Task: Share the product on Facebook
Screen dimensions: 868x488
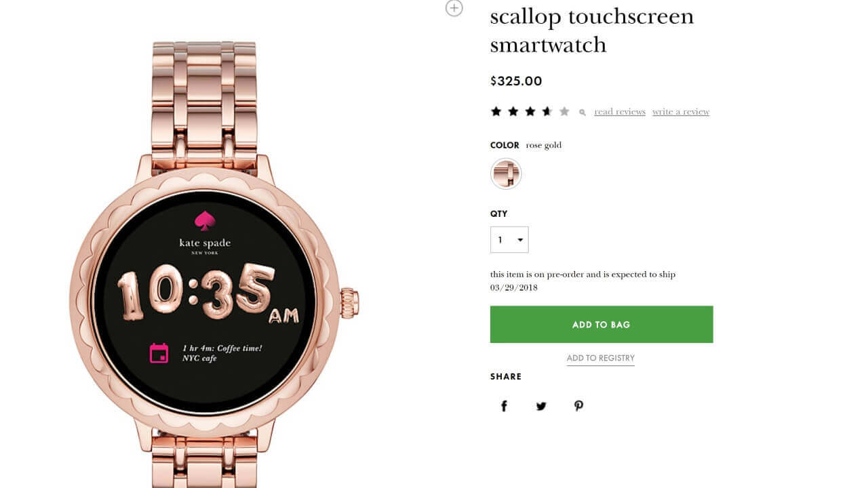Action: [x=504, y=406]
